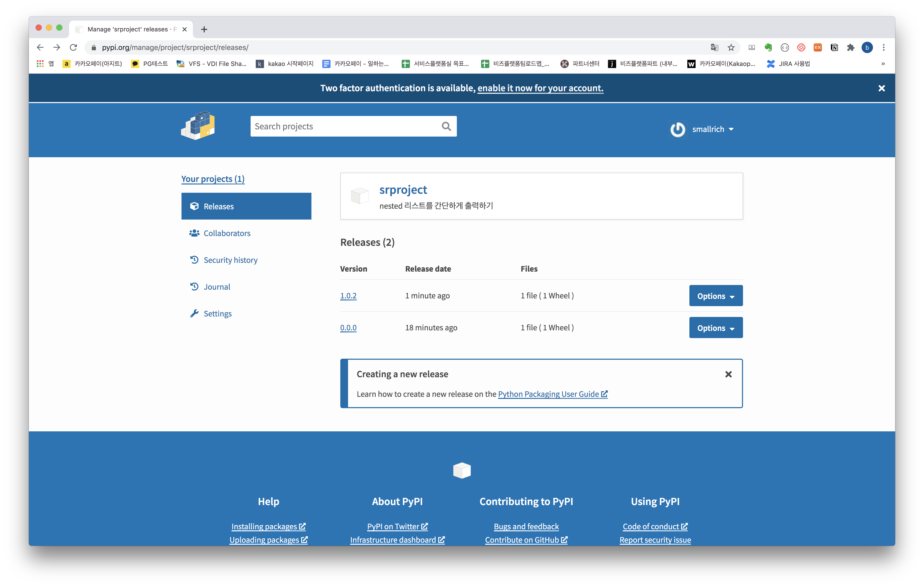Bookmark page with star icon
924x587 pixels.
point(731,48)
